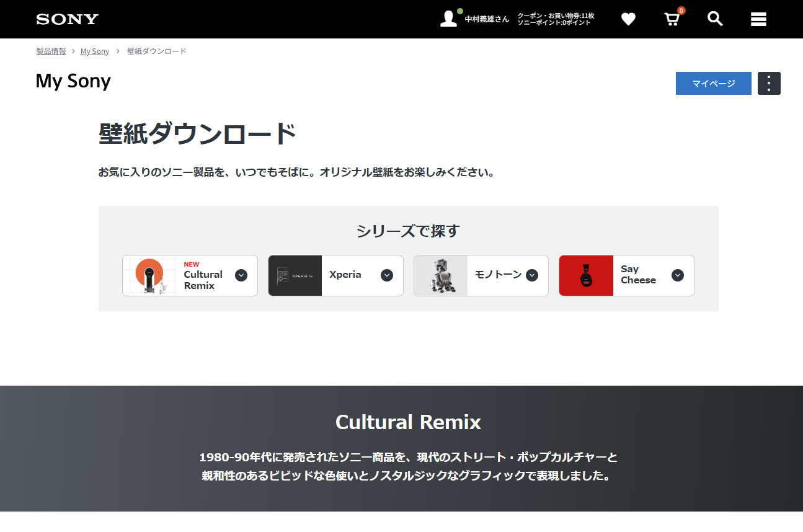Go to My Sony breadcrumb link
This screenshot has height=532, width=803.
pos(95,51)
